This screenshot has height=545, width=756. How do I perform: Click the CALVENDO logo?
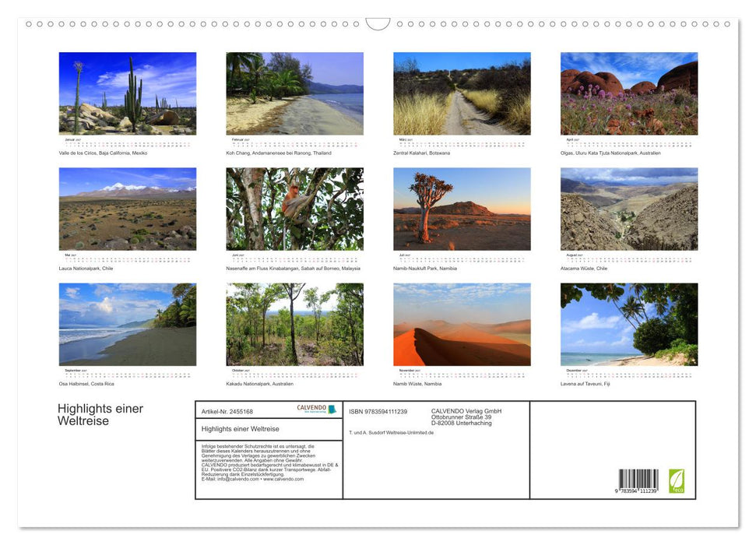(316, 409)
